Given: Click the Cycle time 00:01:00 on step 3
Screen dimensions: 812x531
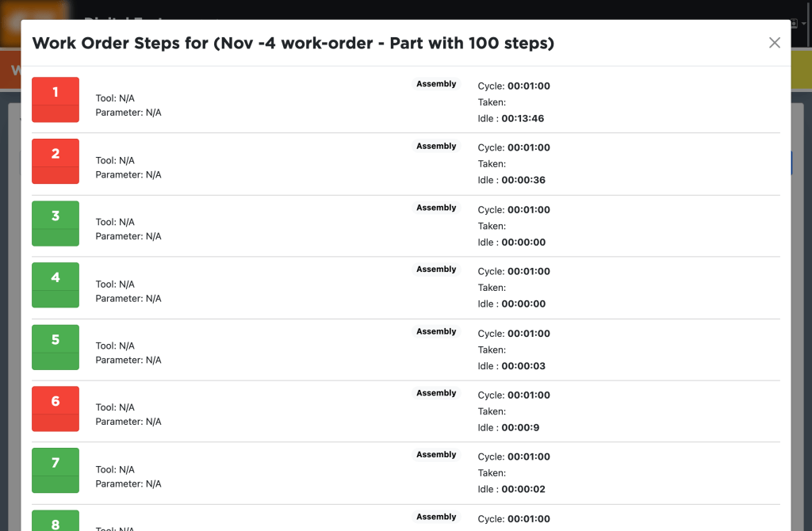Looking at the screenshot, I should tap(515, 209).
